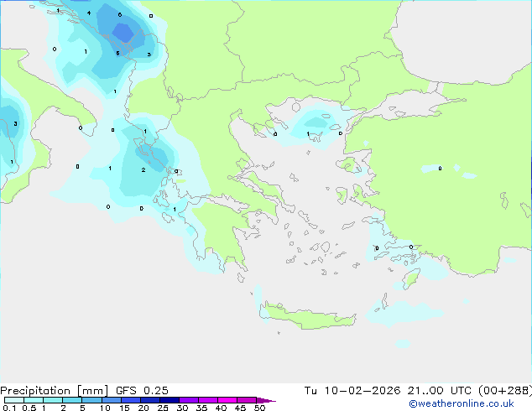Select the 35–40 mm legend color swatch
Image resolution: width=532 pixels, height=411 pixels.
pos(207,400)
